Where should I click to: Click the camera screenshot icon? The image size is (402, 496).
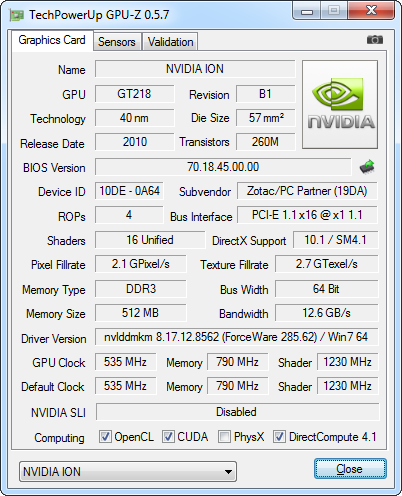click(x=375, y=40)
